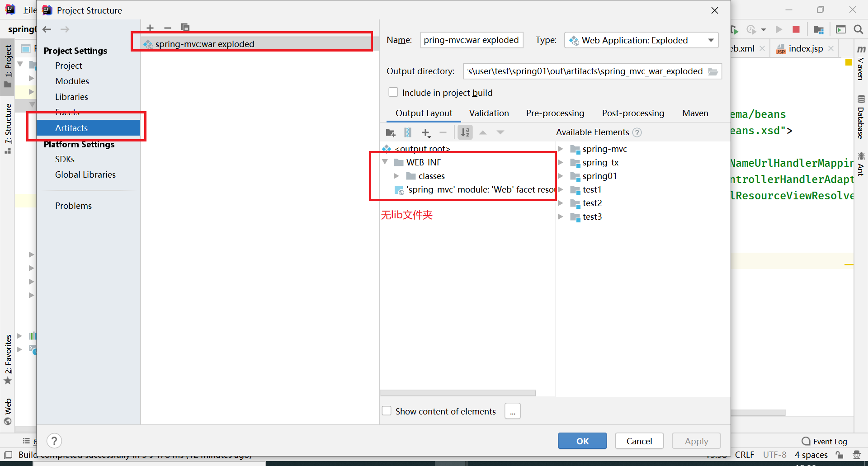Image resolution: width=868 pixels, height=466 pixels.
Task: Open the Type dropdown
Action: click(x=641, y=40)
